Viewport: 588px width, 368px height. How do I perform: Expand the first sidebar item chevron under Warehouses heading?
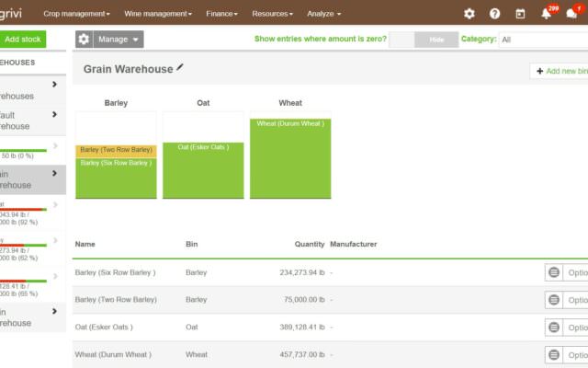click(54, 84)
